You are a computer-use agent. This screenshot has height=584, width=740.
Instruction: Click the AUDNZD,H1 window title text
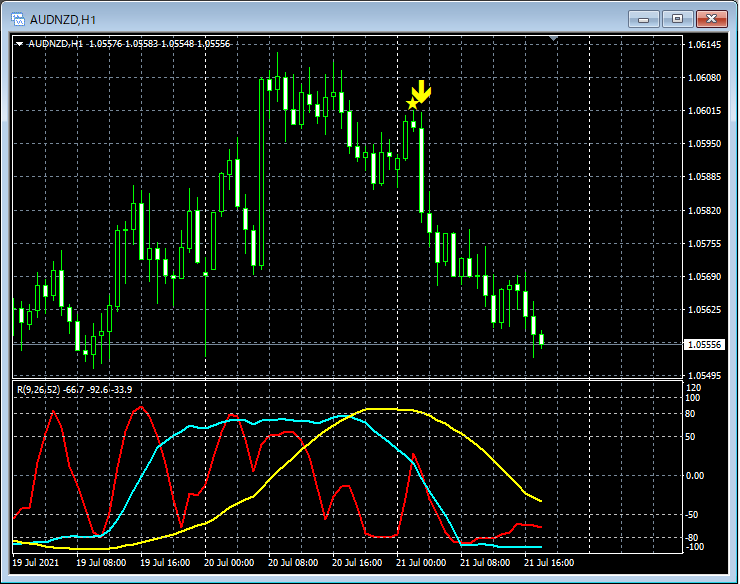point(63,20)
